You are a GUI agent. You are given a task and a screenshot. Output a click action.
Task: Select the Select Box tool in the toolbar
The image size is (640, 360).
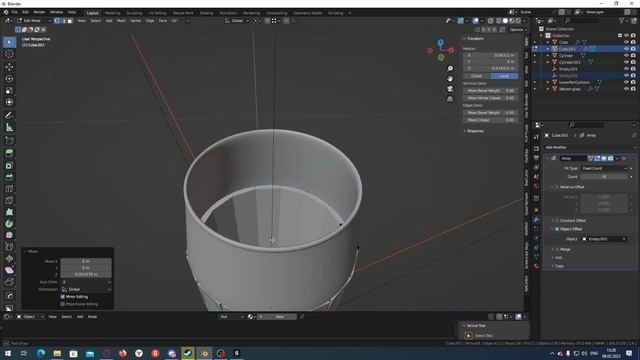point(9,42)
